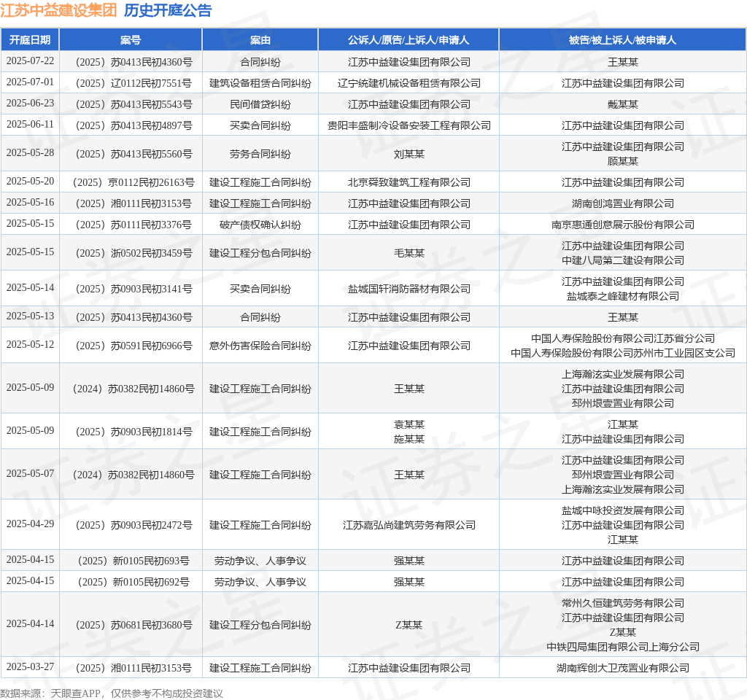Screen dimensions: 747x700
Task: Click the 劳务合同纠纷 cause cell
Action: (260, 155)
